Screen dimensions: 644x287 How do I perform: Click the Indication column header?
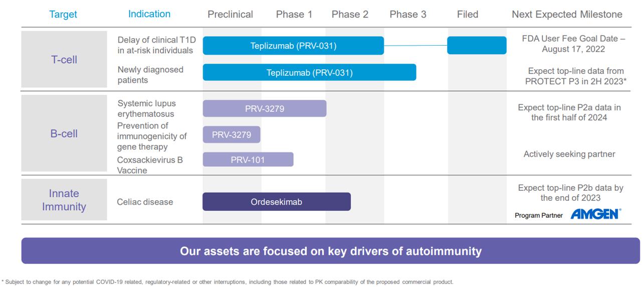[149, 14]
